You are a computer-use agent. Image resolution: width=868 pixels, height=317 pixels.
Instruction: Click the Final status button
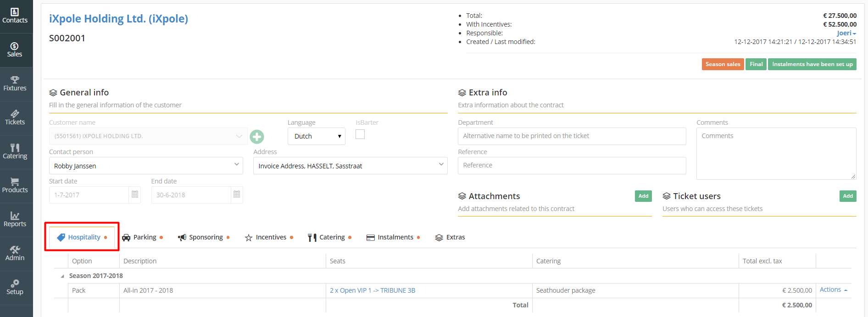click(x=756, y=64)
